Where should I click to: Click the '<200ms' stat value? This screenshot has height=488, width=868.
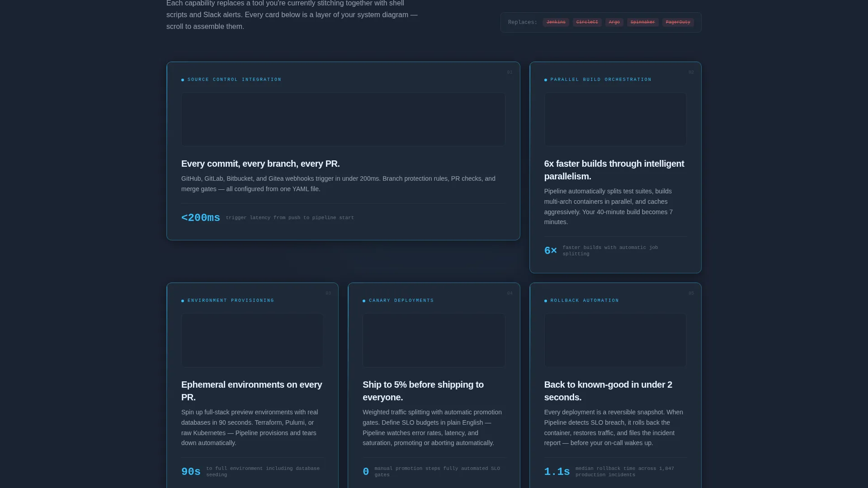pyautogui.click(x=201, y=218)
